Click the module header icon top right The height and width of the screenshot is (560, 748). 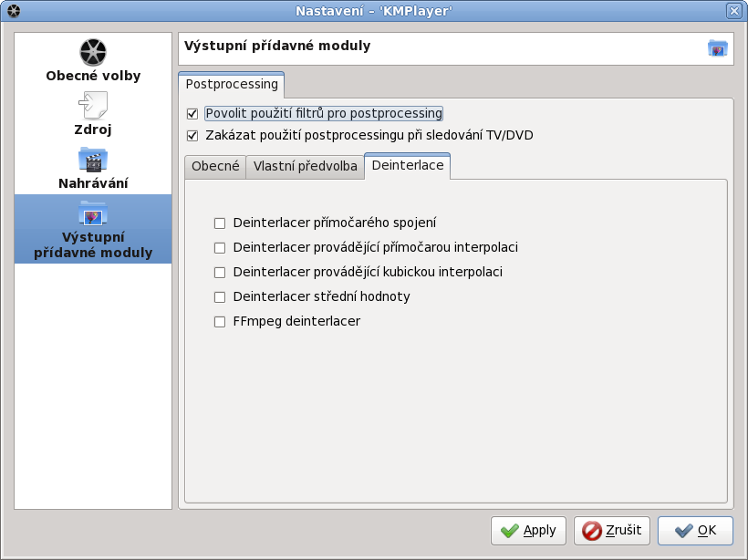tap(717, 48)
